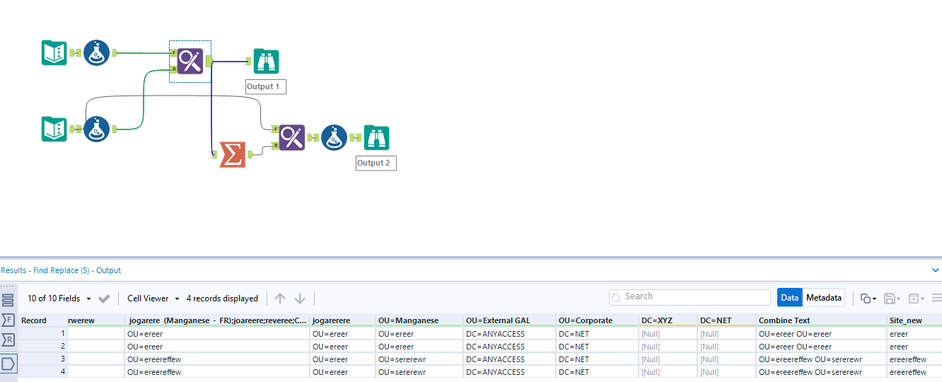Select the Text Input tool in the lower workflow branch

point(54,129)
